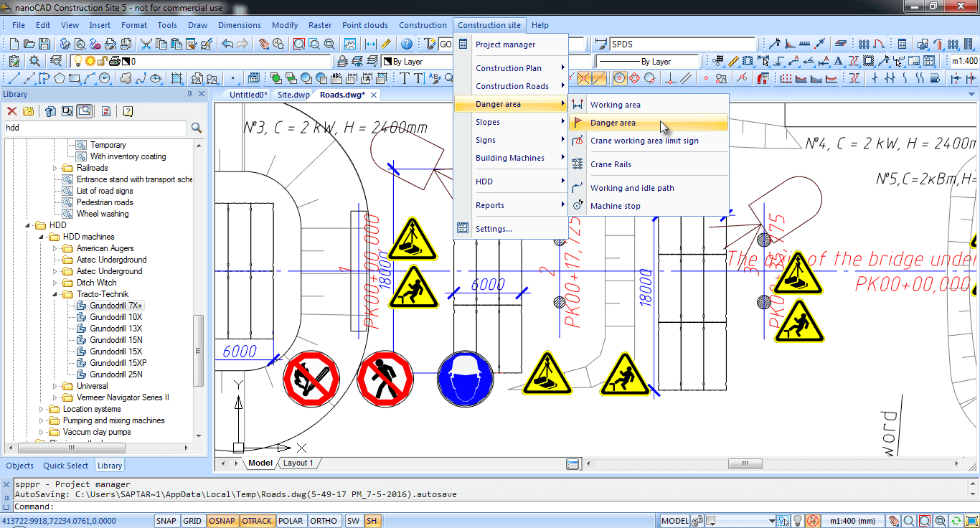Screen dimensions: 980x528
Task: Click the Open file folder icon
Action: point(29,44)
